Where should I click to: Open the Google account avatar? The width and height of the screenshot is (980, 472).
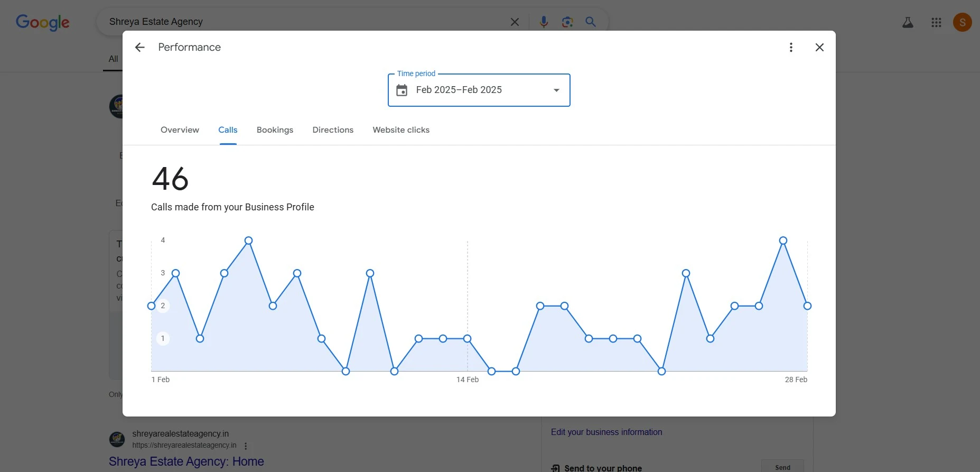962,22
